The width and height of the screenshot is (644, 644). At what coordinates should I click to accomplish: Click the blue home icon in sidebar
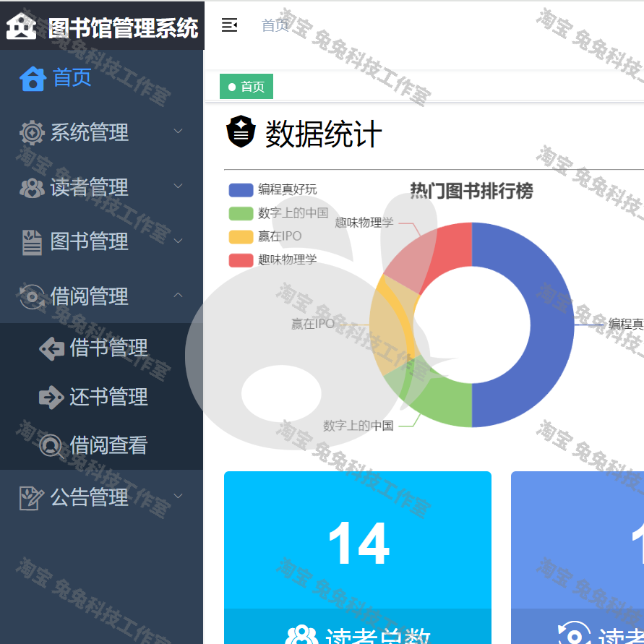click(33, 79)
